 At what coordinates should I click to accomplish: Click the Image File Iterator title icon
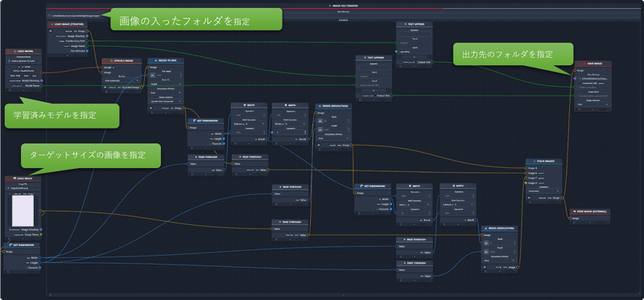pos(331,6)
